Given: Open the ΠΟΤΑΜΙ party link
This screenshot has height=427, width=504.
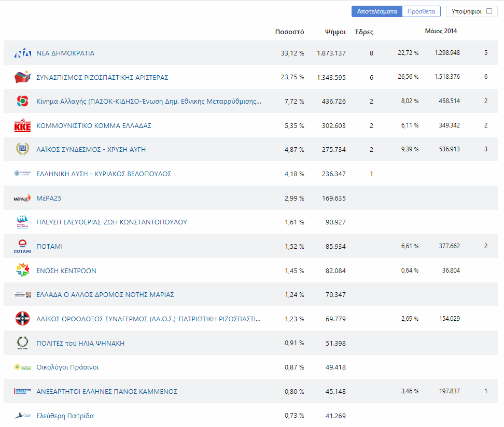Looking at the screenshot, I should click(x=49, y=247).
